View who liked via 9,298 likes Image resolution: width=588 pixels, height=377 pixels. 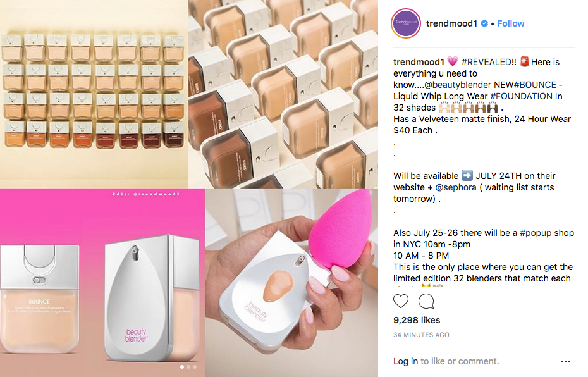click(x=417, y=320)
